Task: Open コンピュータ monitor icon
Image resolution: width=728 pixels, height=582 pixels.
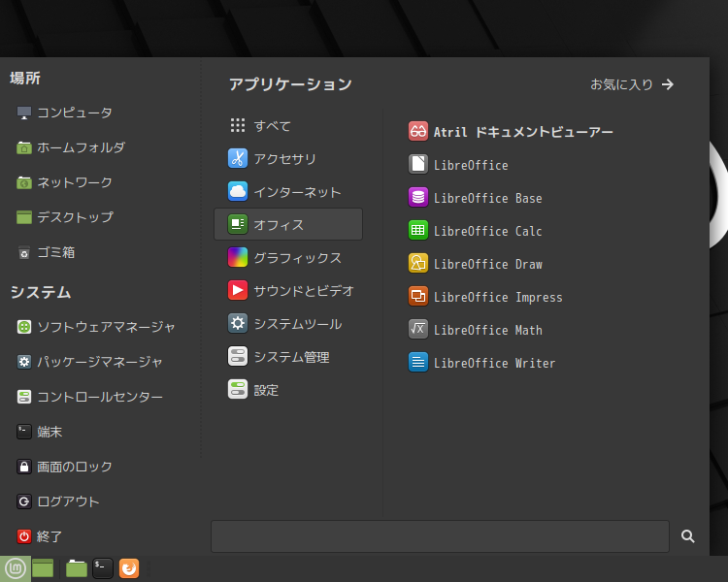Action: point(24,113)
